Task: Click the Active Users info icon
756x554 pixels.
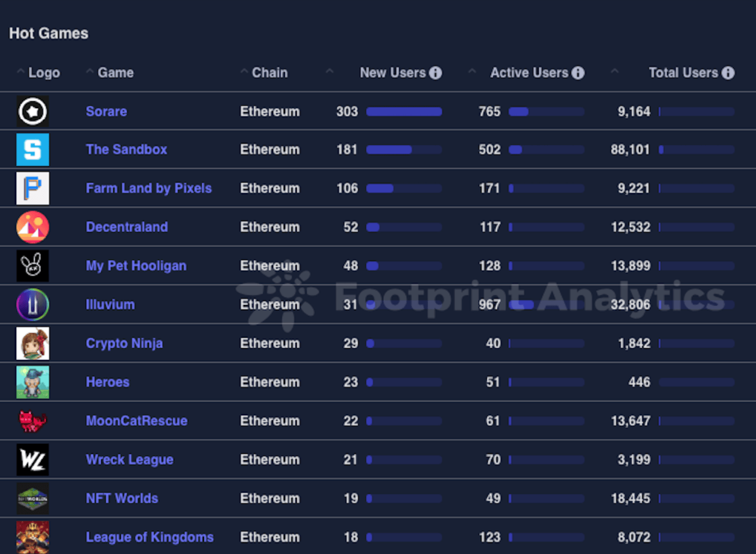Action: point(578,73)
